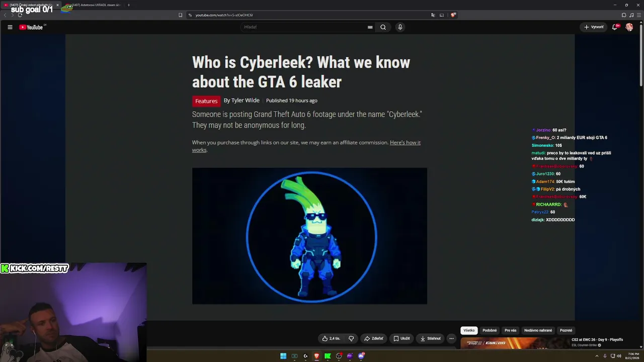Viewport: 644px width, 362px height.
Task: Like the video (2,4 tis.)
Action: 331,338
